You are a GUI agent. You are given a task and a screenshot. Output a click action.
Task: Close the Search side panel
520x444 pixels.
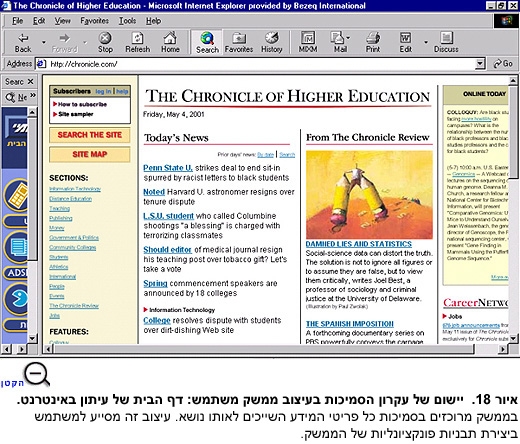click(31, 82)
